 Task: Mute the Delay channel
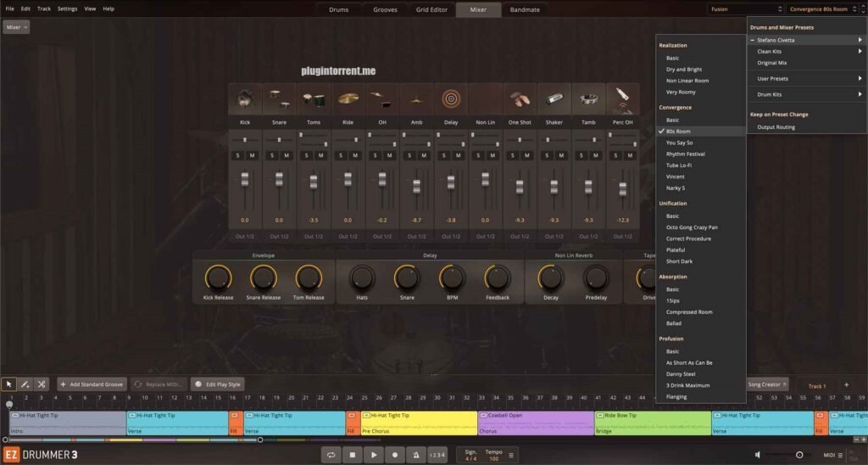pyautogui.click(x=458, y=156)
